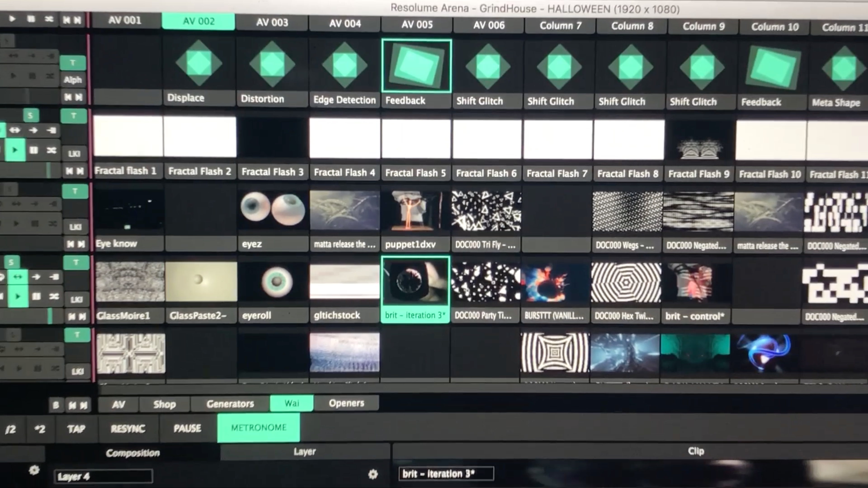
Task: Open the Clip properties tab
Action: click(x=696, y=451)
